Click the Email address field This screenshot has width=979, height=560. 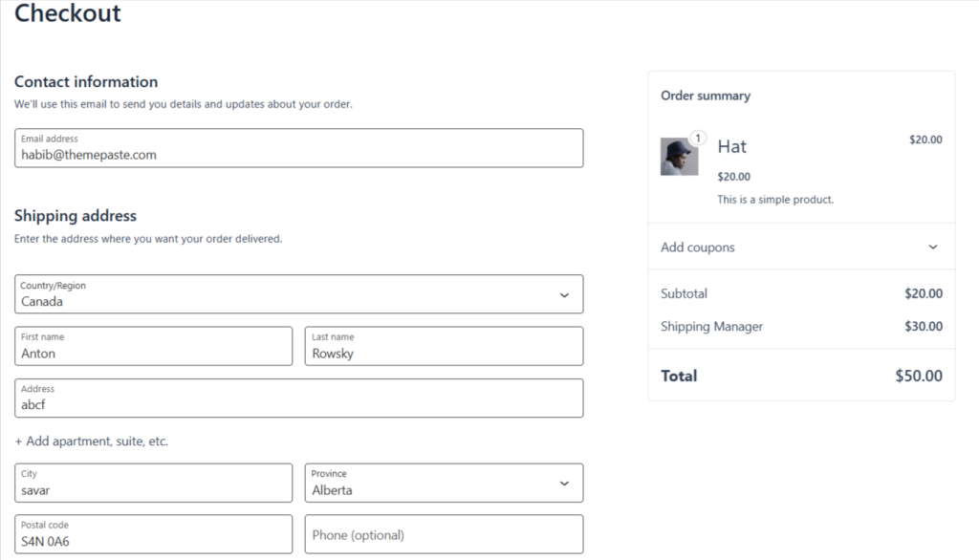click(298, 148)
